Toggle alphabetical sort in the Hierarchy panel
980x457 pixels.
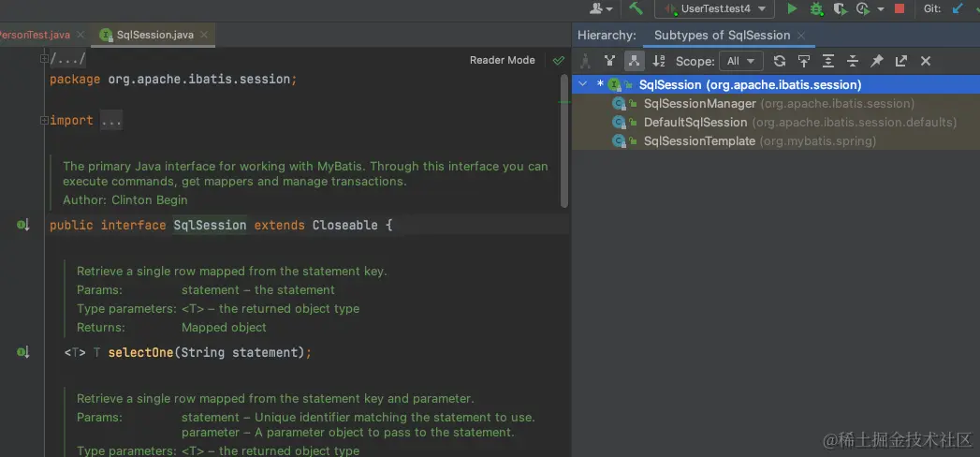(x=659, y=61)
